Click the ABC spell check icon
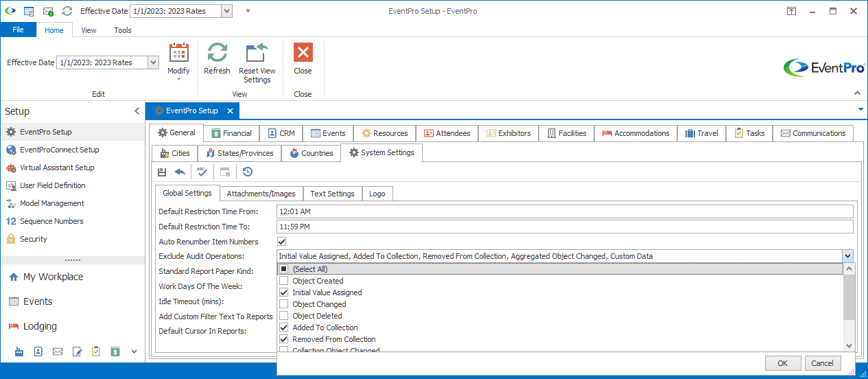Viewport: 868px width, 379px height. (202, 172)
